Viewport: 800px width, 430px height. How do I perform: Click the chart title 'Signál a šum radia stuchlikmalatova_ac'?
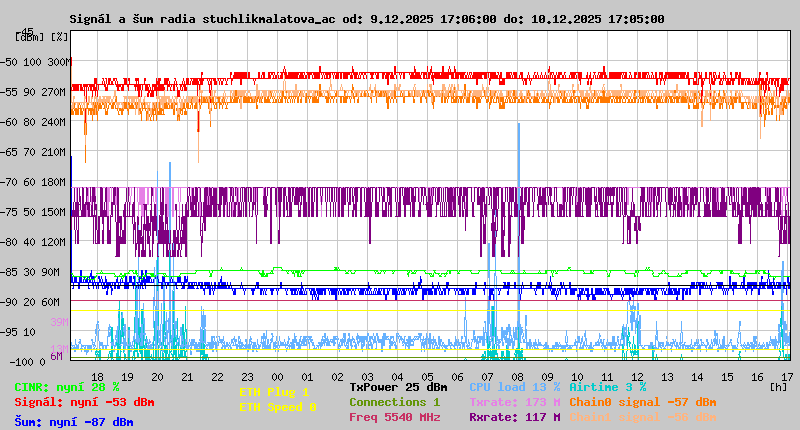(x=203, y=19)
